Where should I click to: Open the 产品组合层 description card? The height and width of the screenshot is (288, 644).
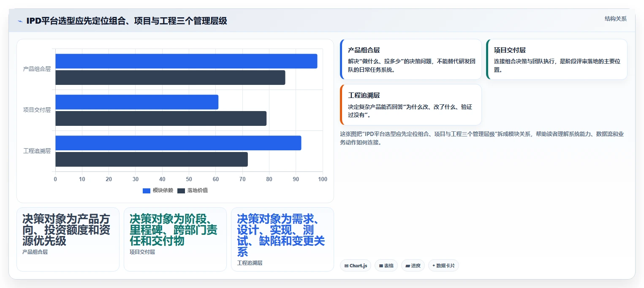[x=411, y=60]
